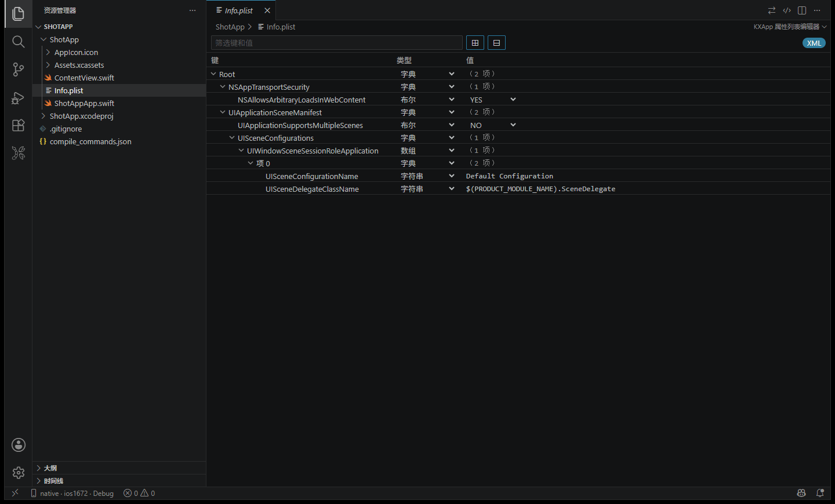835x504 pixels.
Task: Click the expand-all plus button beside the filter
Action: (475, 43)
